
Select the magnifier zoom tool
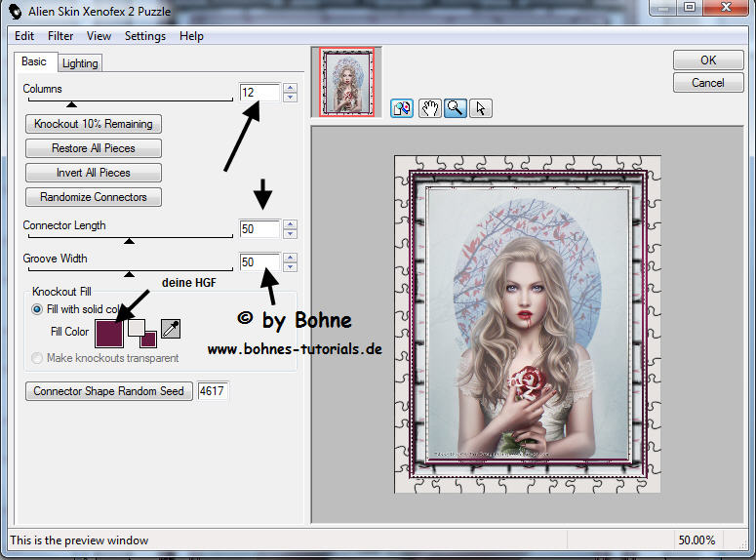point(456,108)
